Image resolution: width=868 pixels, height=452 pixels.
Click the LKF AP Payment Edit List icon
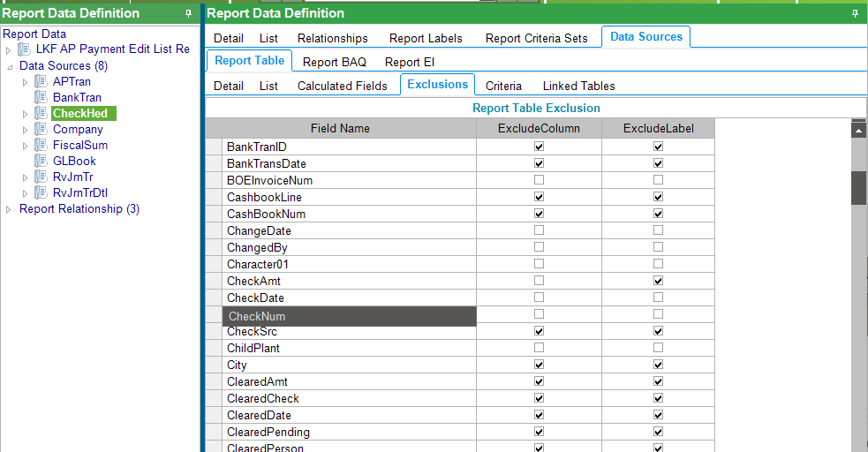tap(24, 50)
